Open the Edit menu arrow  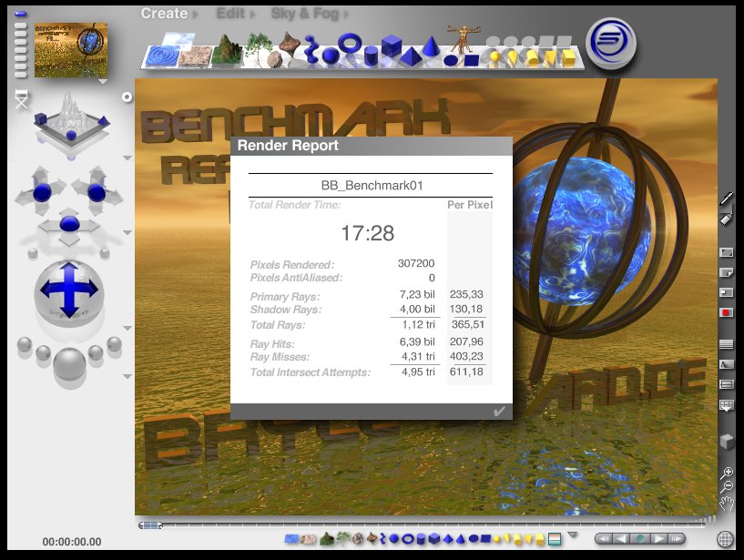(x=252, y=15)
